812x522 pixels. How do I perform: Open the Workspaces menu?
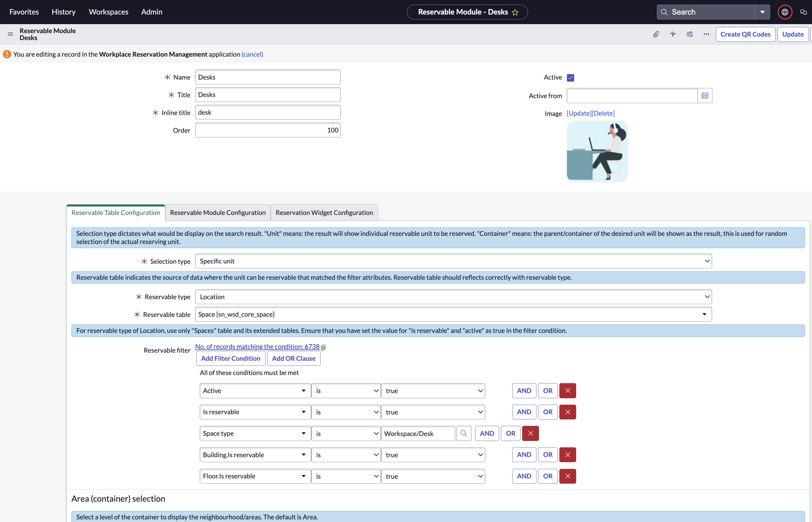click(108, 12)
